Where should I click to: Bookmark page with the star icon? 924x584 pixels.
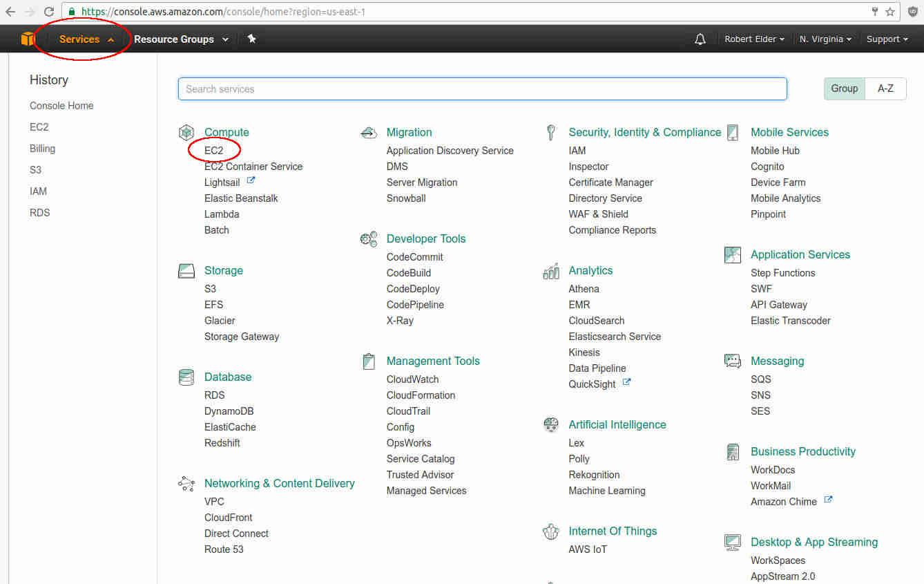coord(890,11)
